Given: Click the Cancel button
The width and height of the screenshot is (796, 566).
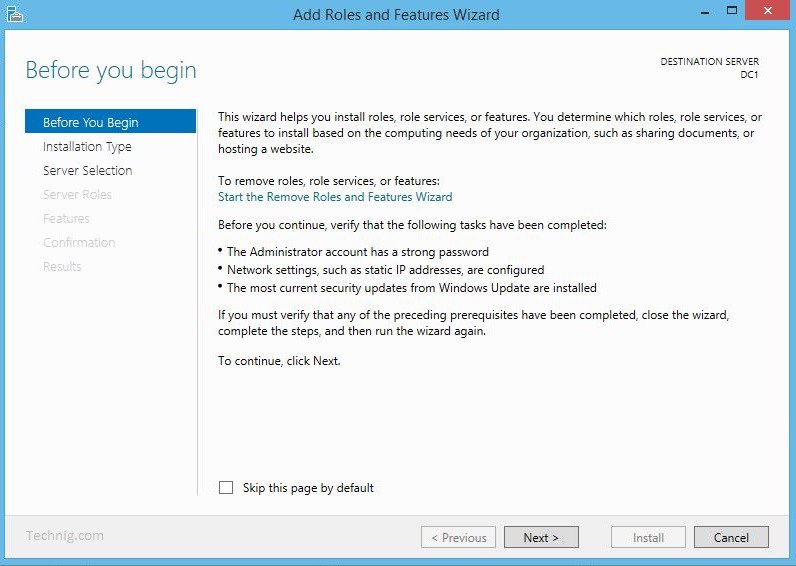Looking at the screenshot, I should tap(731, 537).
